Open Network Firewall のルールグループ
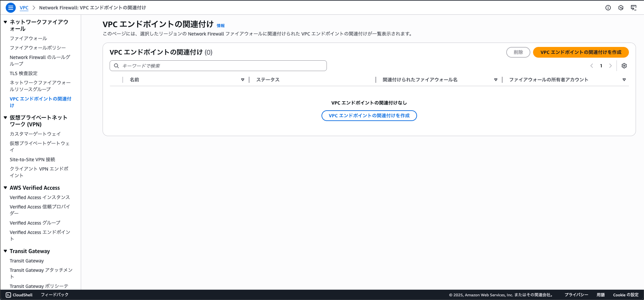The height and width of the screenshot is (300, 644). 40,61
